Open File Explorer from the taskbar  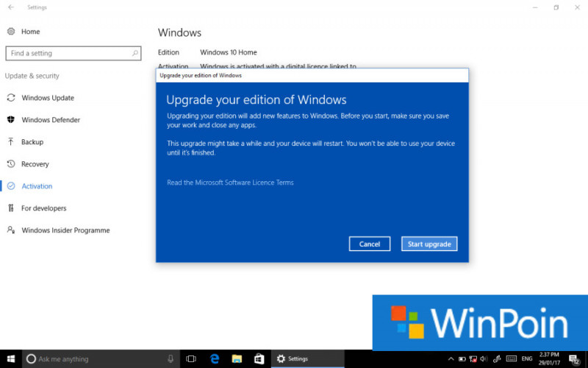click(x=237, y=358)
